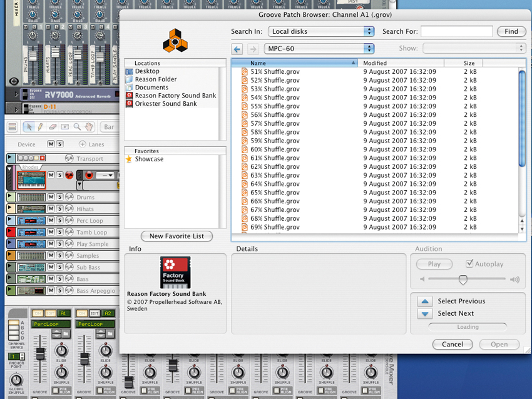Screen dimensions: 532x399
Task: Click the Find button
Action: pos(511,31)
